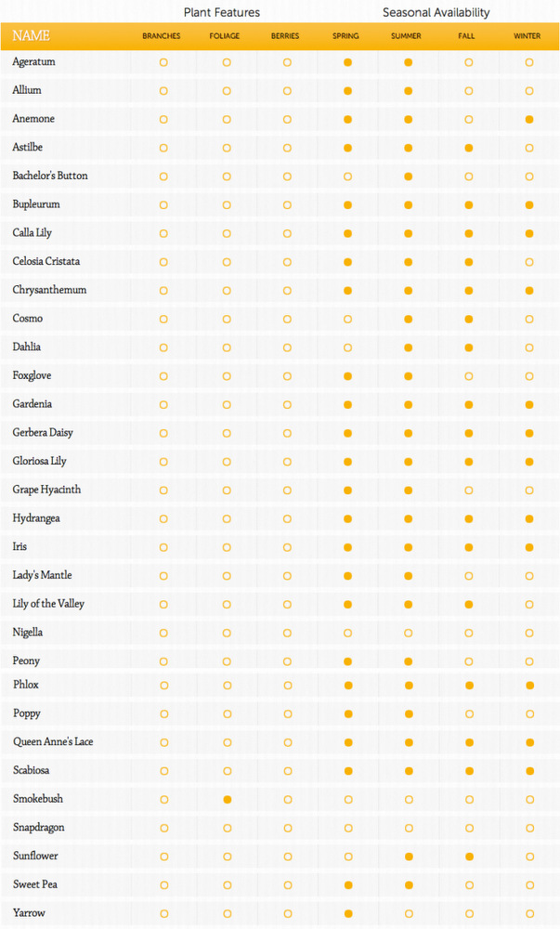This screenshot has width=560, height=929.
Task: Click Bachelor's Button filled Summer dot
Action: 409,177
